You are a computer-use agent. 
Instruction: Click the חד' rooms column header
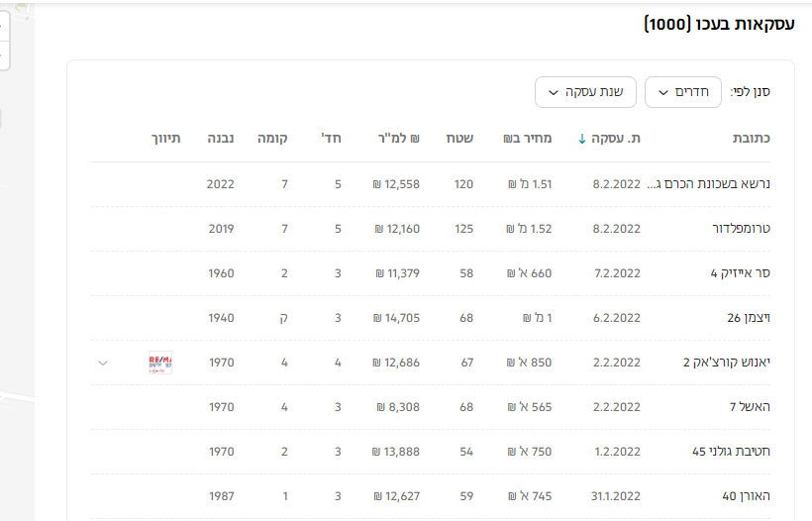[x=331, y=139]
